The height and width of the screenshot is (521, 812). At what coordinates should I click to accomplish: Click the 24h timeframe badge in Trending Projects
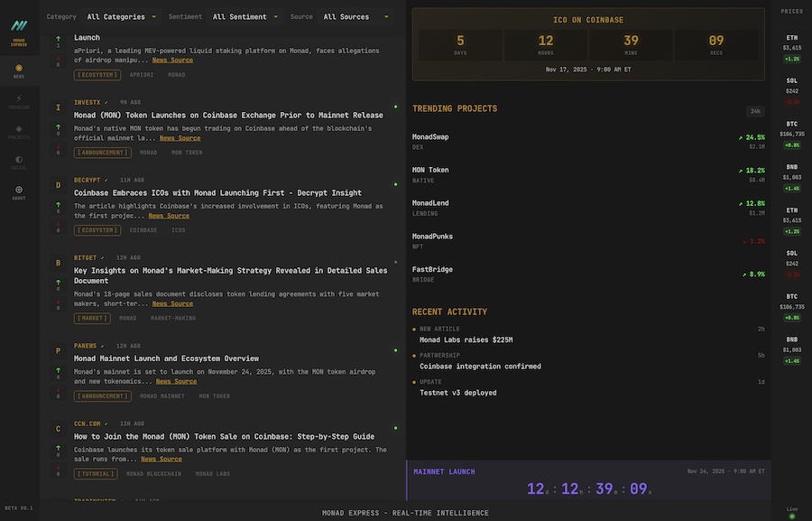(754, 111)
